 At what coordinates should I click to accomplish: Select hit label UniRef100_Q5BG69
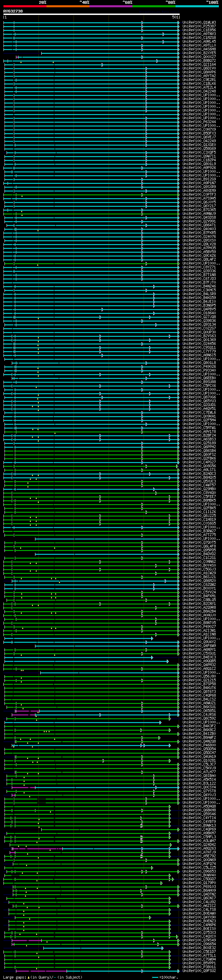(x=199, y=148)
